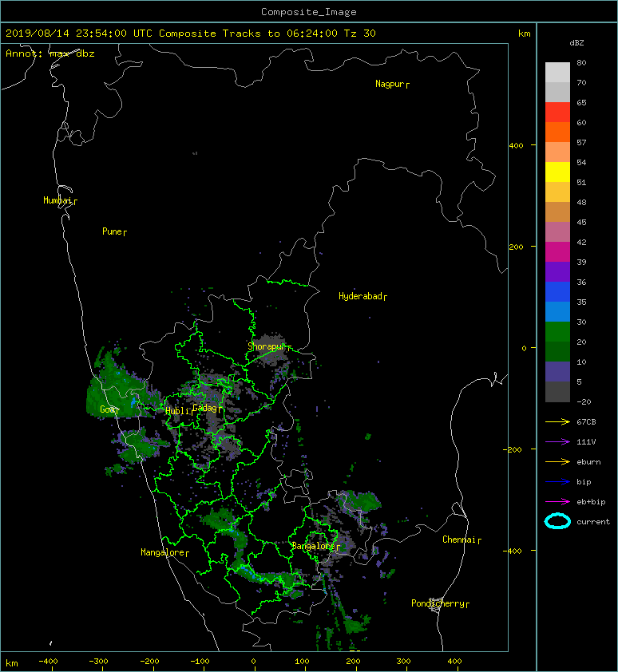This screenshot has width=618, height=672.
Task: Click the violet band above 36 dBZ
Action: point(557,271)
